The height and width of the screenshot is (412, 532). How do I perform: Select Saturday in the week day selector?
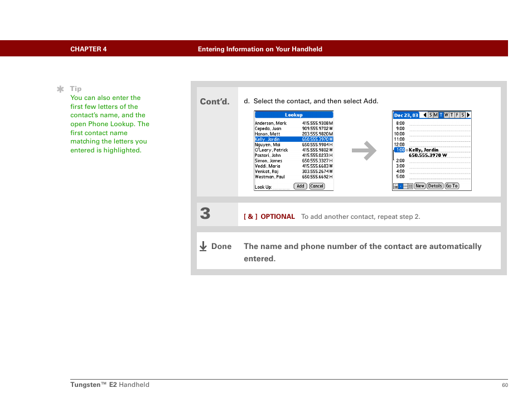tap(462, 115)
